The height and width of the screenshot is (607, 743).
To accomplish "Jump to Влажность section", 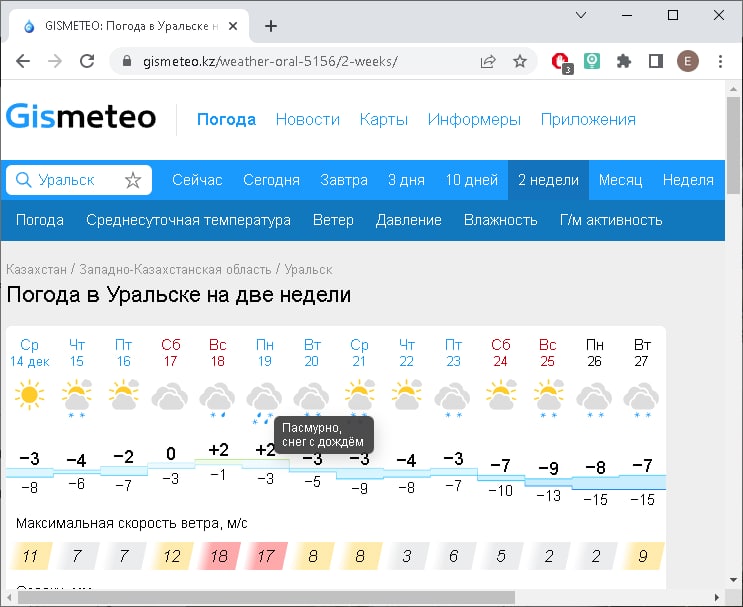I will [500, 220].
